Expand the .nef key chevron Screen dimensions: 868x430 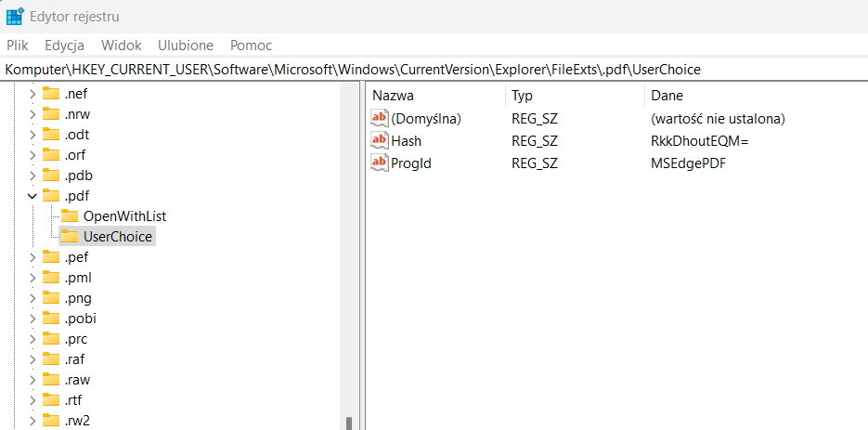tap(32, 94)
